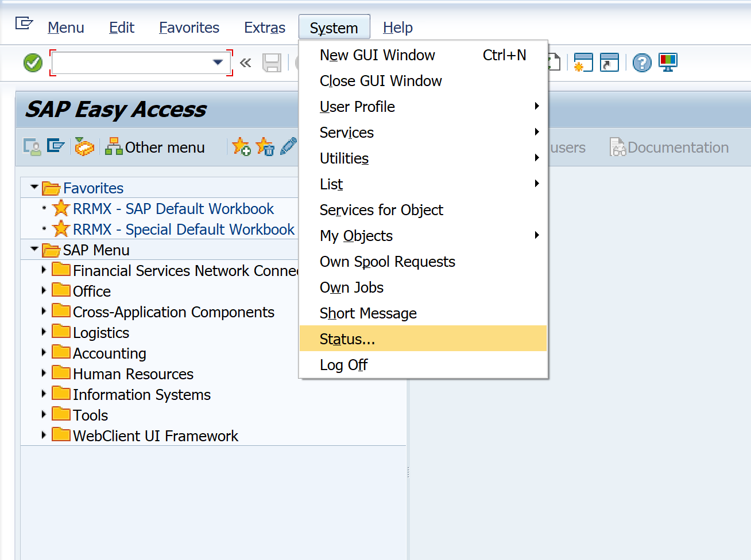
Task: Expand the Logistics folder node
Action: [44, 332]
